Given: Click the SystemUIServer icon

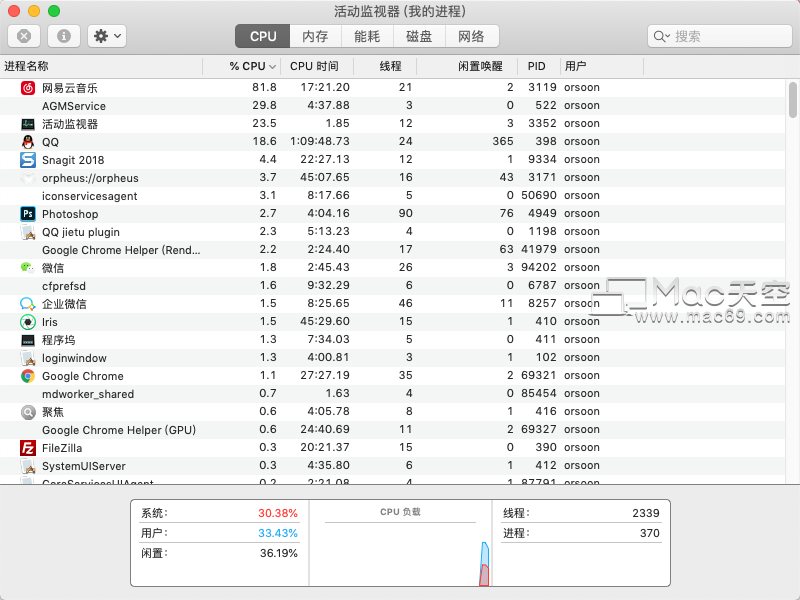Looking at the screenshot, I should 28,466.
